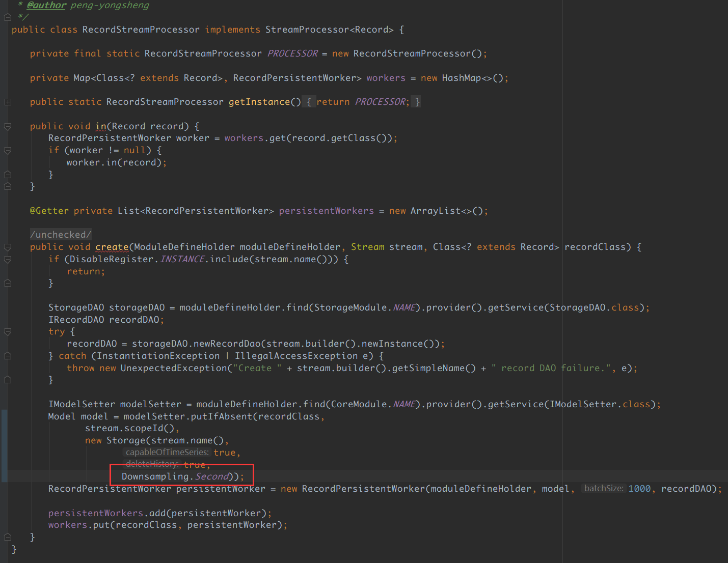Click the 'newRecordDao' method call
728x563 pixels.
coord(227,344)
